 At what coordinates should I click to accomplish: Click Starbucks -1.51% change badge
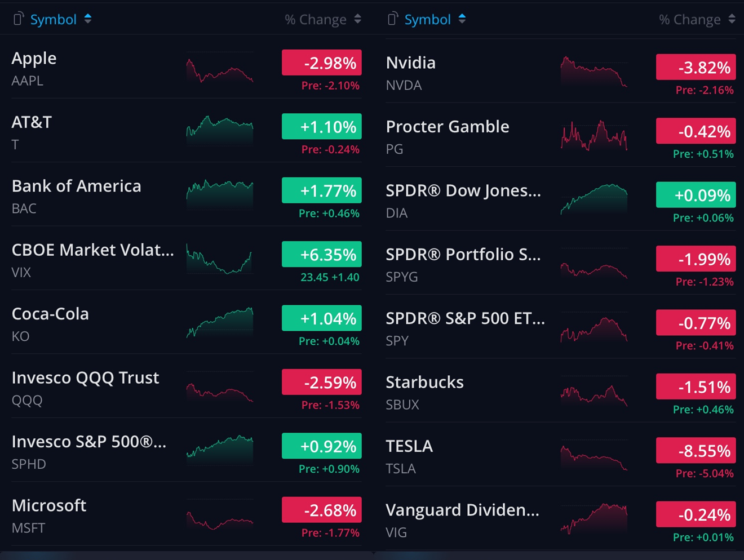click(x=696, y=386)
